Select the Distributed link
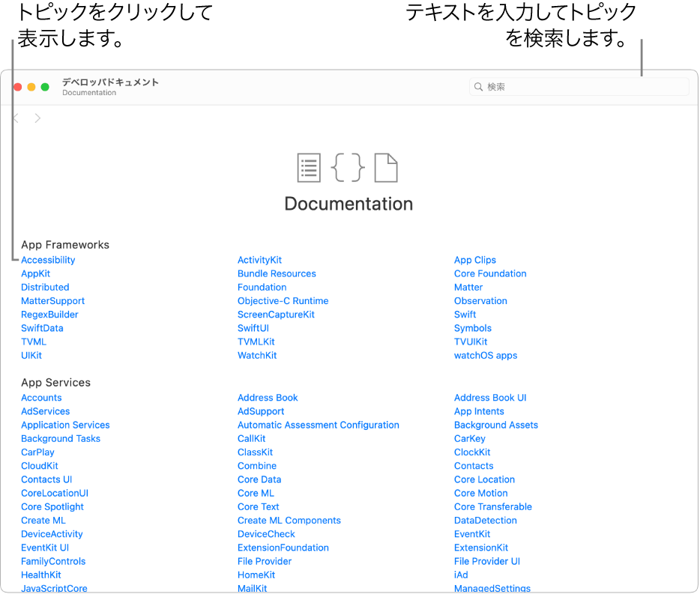 (45, 288)
